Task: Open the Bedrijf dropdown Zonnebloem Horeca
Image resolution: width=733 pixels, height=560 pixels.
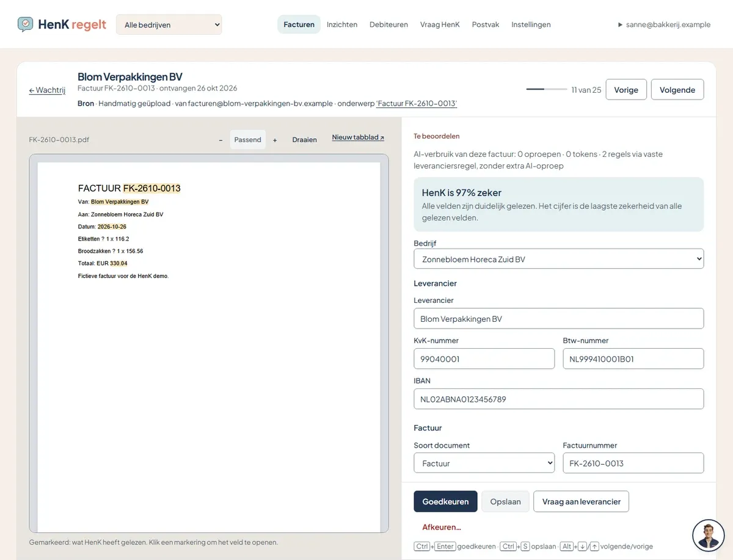Action: (558, 259)
